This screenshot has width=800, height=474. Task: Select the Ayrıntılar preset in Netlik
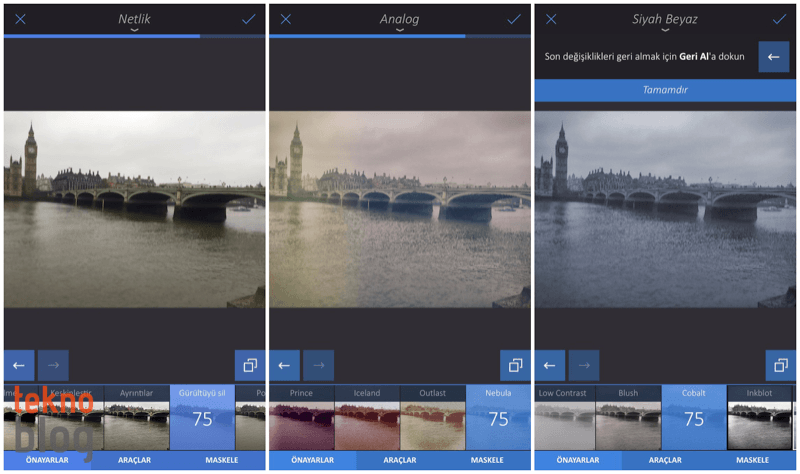(136, 418)
